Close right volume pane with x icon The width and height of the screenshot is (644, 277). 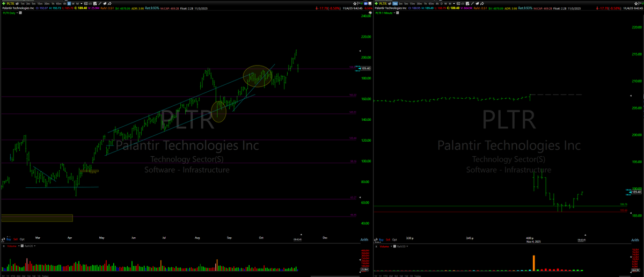tap(376, 246)
